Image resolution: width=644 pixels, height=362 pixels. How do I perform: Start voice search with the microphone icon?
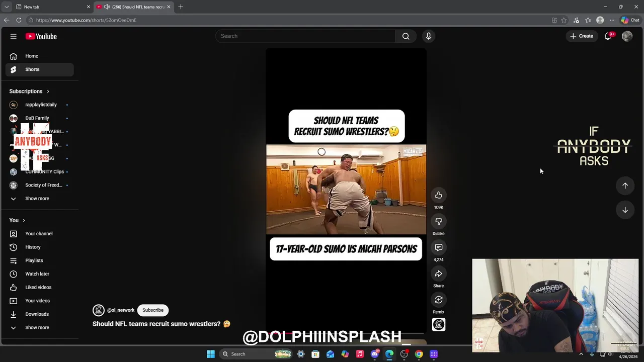pyautogui.click(x=429, y=36)
